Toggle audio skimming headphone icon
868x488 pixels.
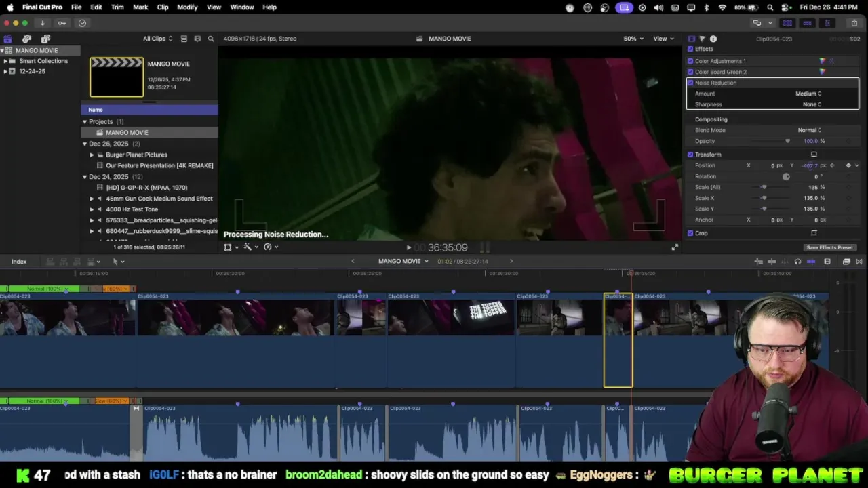tap(797, 262)
